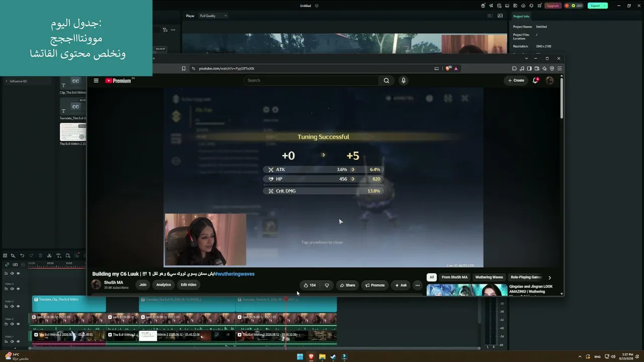Image resolution: width=644 pixels, height=362 pixels.
Task: Go to the YouTube Premium home logo
Action: [118, 80]
